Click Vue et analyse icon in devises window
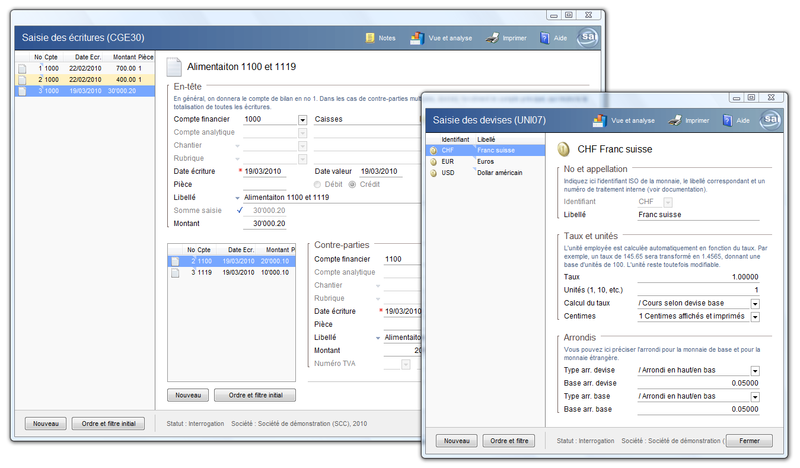The height and width of the screenshot is (468, 800). pos(600,120)
